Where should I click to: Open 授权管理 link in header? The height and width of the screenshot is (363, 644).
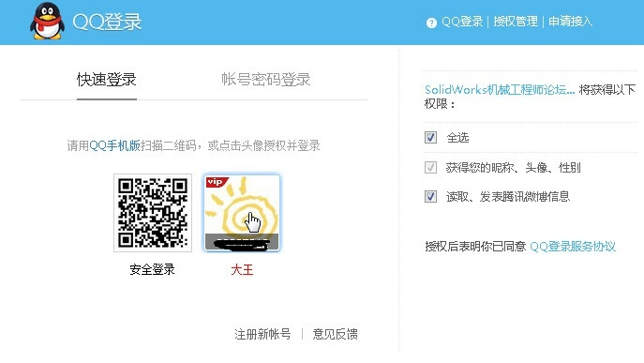pos(516,22)
